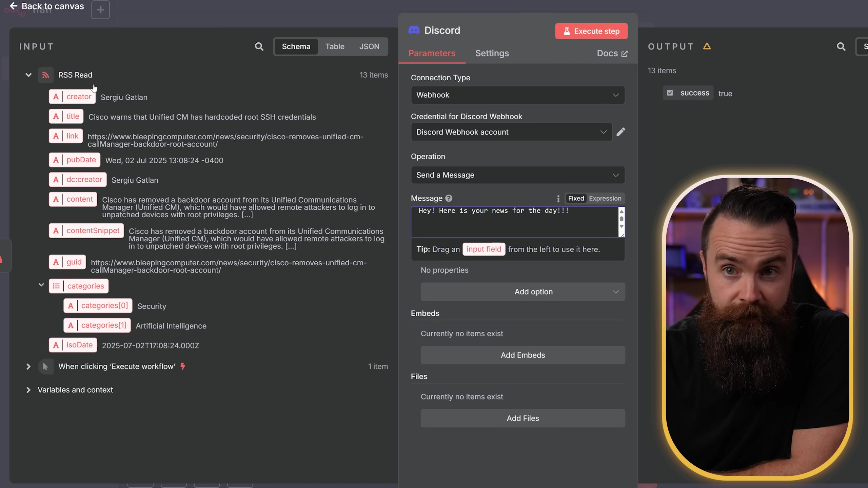Viewport: 868px width, 488px height.
Task: Click the categories list type icon
Action: click(x=56, y=286)
